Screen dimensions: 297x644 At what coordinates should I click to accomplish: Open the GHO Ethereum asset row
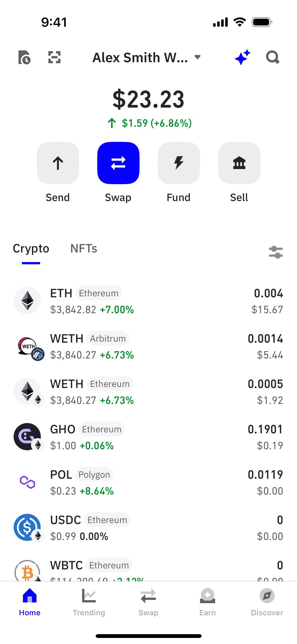click(x=148, y=437)
